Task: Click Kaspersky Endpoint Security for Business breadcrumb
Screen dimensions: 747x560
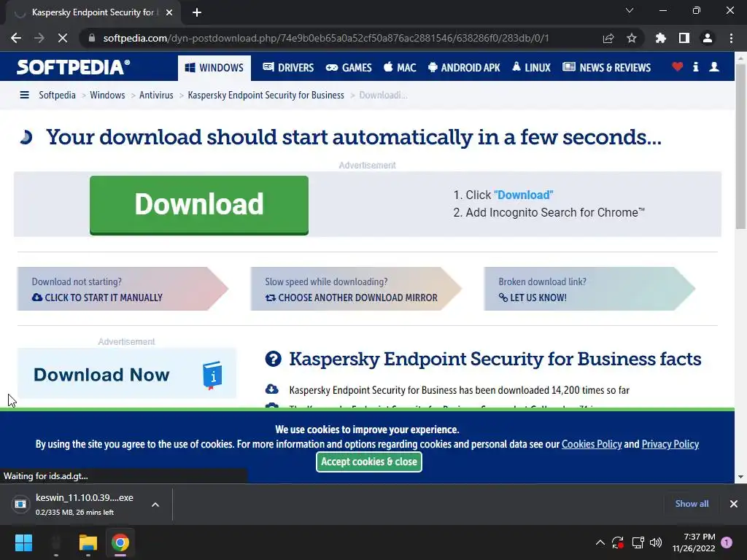Action: [x=266, y=95]
